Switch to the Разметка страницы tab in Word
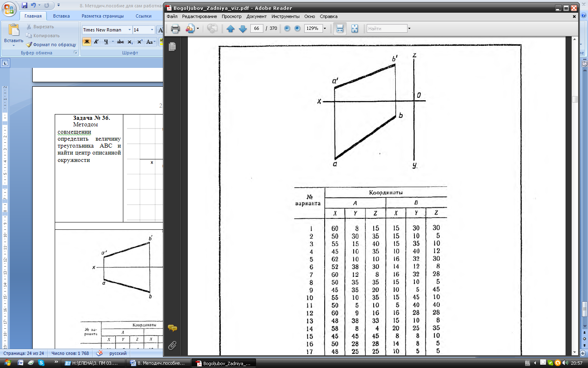The height and width of the screenshot is (368, 588). point(102,16)
